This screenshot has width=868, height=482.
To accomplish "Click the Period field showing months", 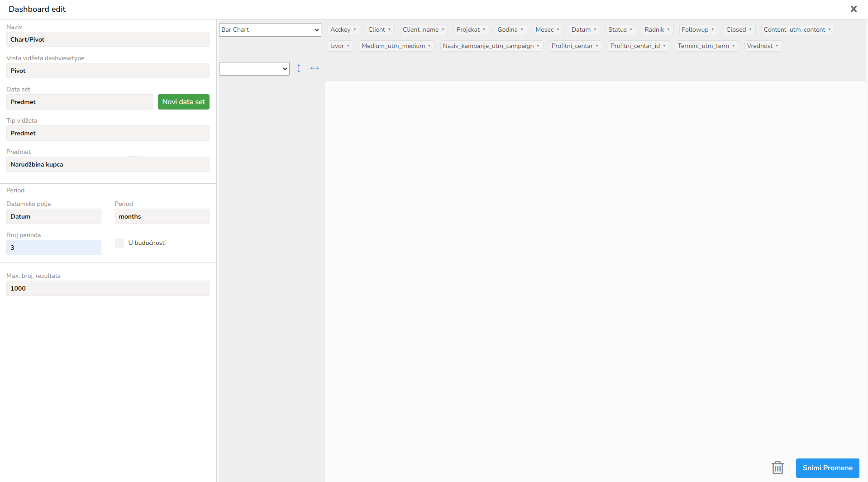I will [x=162, y=216].
